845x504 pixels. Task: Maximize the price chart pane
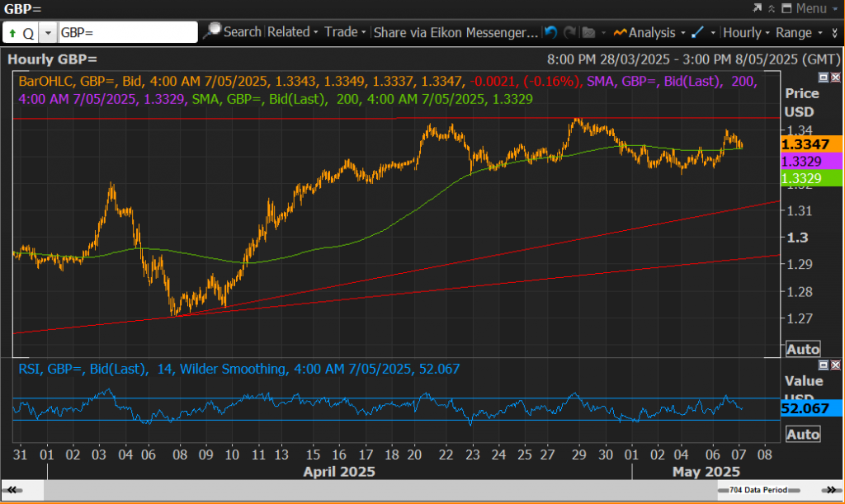[824, 78]
